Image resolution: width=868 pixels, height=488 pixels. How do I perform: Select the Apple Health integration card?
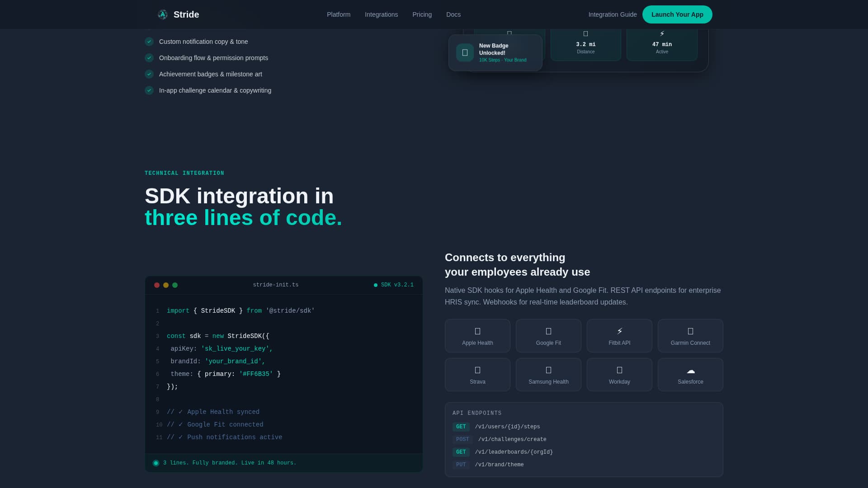tap(477, 336)
